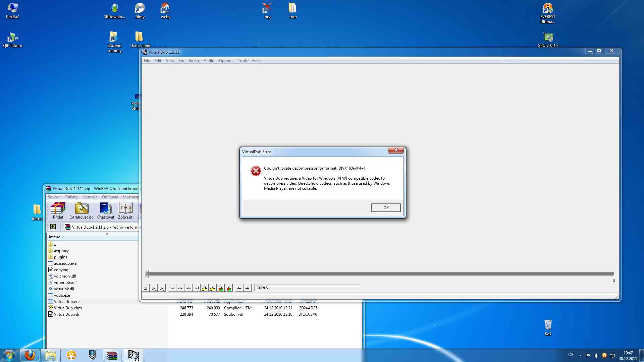Open the Edit menu in VirtualDub
This screenshot has height=362, width=644.
pyautogui.click(x=158, y=61)
